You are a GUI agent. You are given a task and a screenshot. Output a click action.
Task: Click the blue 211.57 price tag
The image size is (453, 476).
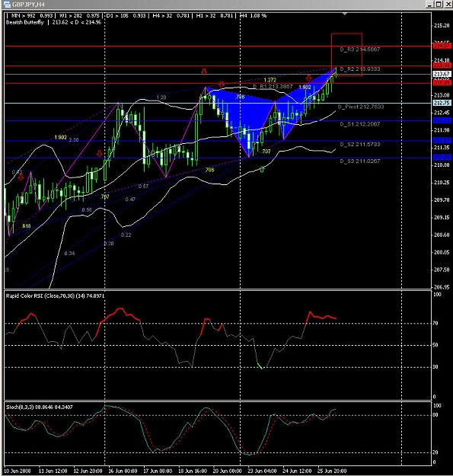[x=442, y=141]
